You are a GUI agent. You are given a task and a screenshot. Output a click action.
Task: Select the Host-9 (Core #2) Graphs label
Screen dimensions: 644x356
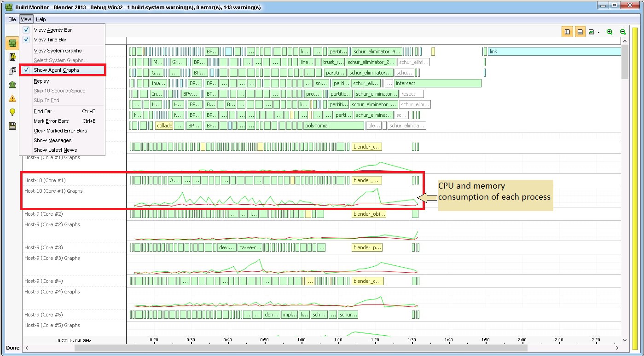pos(52,224)
